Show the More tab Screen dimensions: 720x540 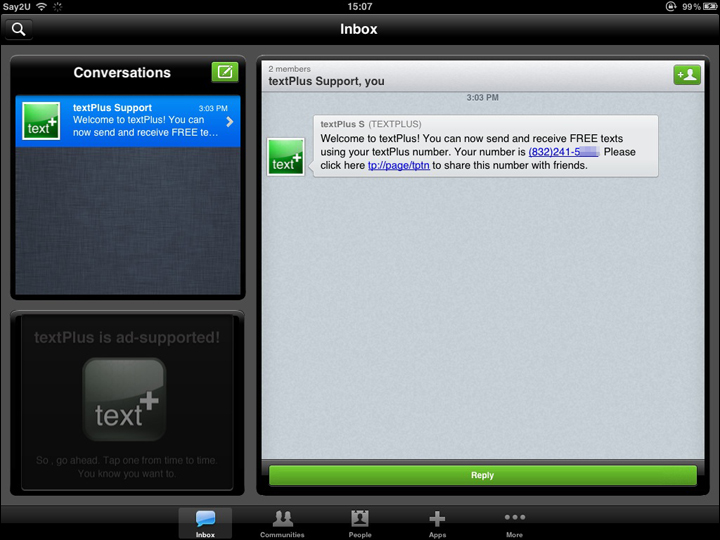pos(514,523)
